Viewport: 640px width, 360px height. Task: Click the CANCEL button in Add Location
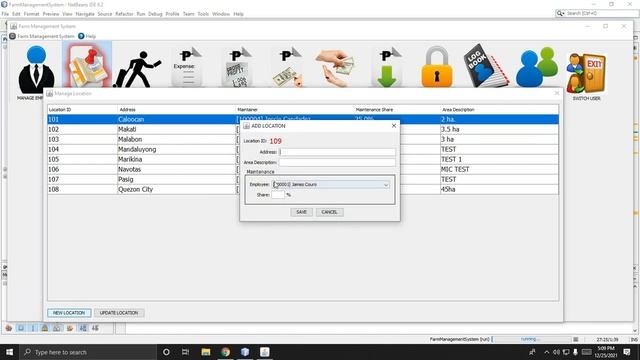(x=329, y=212)
